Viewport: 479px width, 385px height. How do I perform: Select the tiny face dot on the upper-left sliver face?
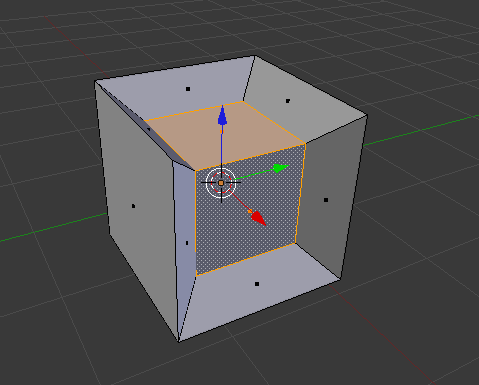(x=148, y=129)
